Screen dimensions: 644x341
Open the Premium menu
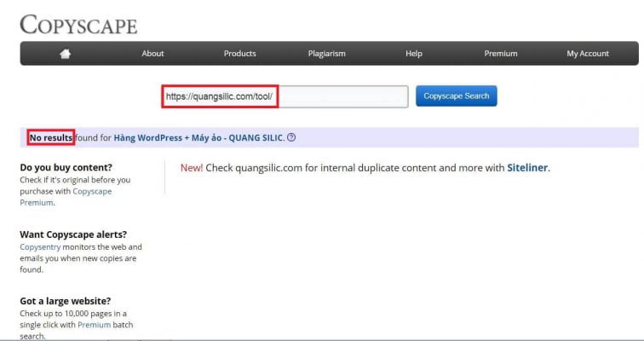(x=501, y=54)
